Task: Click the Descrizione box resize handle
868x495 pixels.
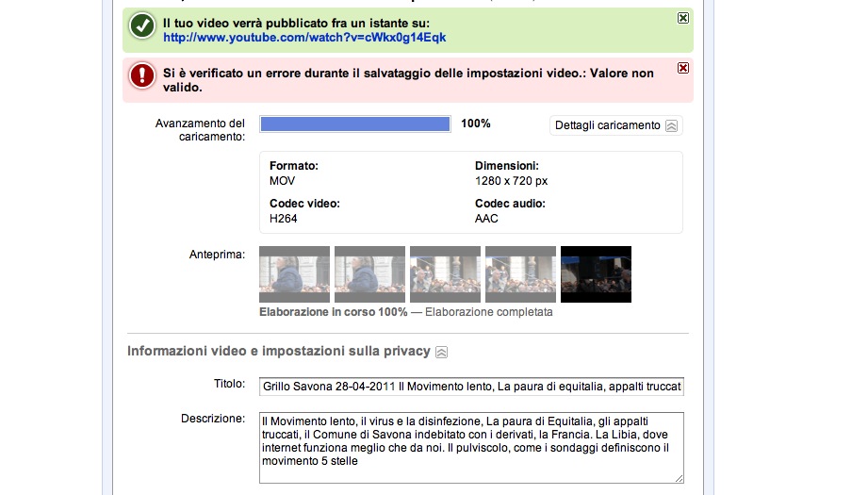Action: click(x=679, y=479)
